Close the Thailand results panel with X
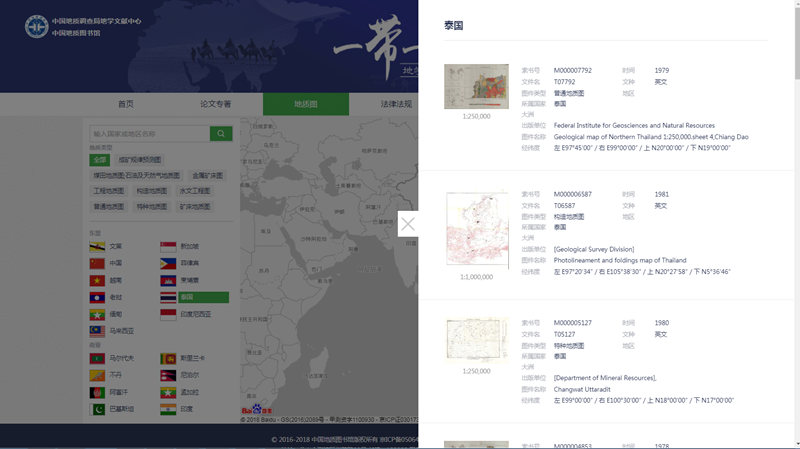Viewport: 800px width, 449px height. pos(408,224)
